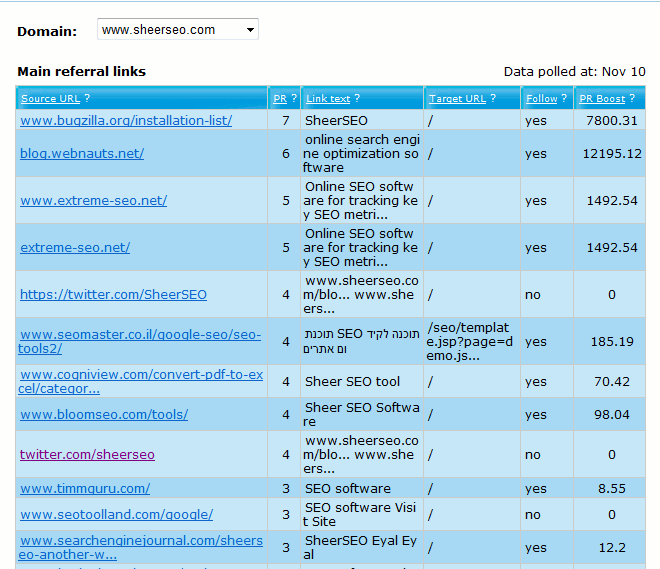Screen dimensions: 660x569
Task: Open www.timmguru.com/ link
Action: pyautogui.click(x=85, y=488)
